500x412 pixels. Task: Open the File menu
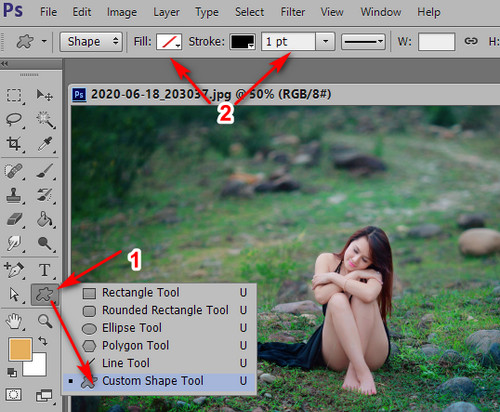48,12
